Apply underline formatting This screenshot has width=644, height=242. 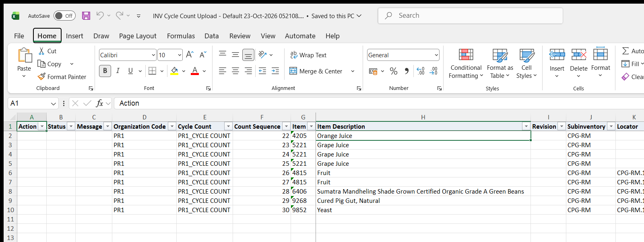click(x=130, y=71)
